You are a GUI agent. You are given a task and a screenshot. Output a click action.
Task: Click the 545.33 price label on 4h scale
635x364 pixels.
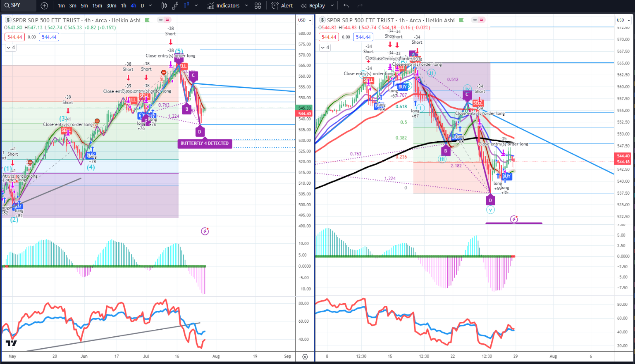[x=305, y=108]
